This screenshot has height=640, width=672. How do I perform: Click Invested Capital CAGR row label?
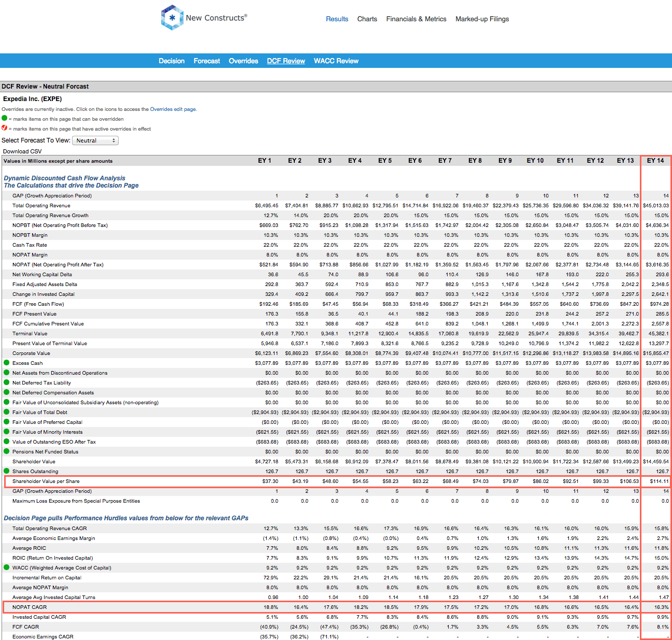[x=39, y=617]
